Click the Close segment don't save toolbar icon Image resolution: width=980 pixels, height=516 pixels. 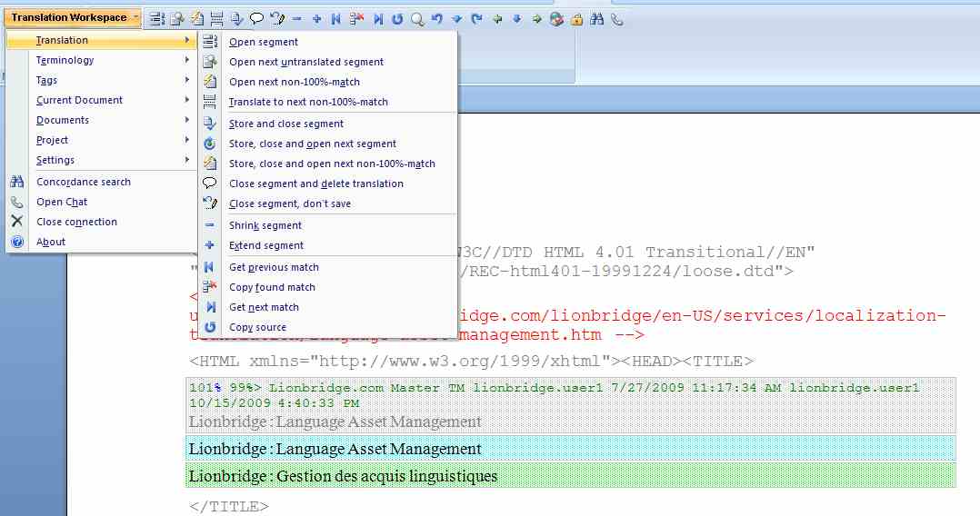coord(277,19)
